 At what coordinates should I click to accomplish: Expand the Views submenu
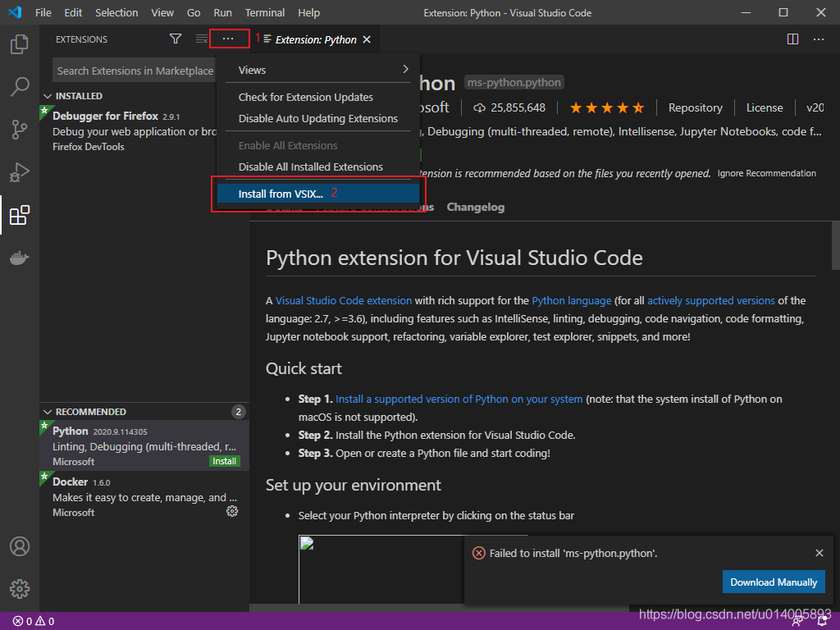pyautogui.click(x=318, y=70)
